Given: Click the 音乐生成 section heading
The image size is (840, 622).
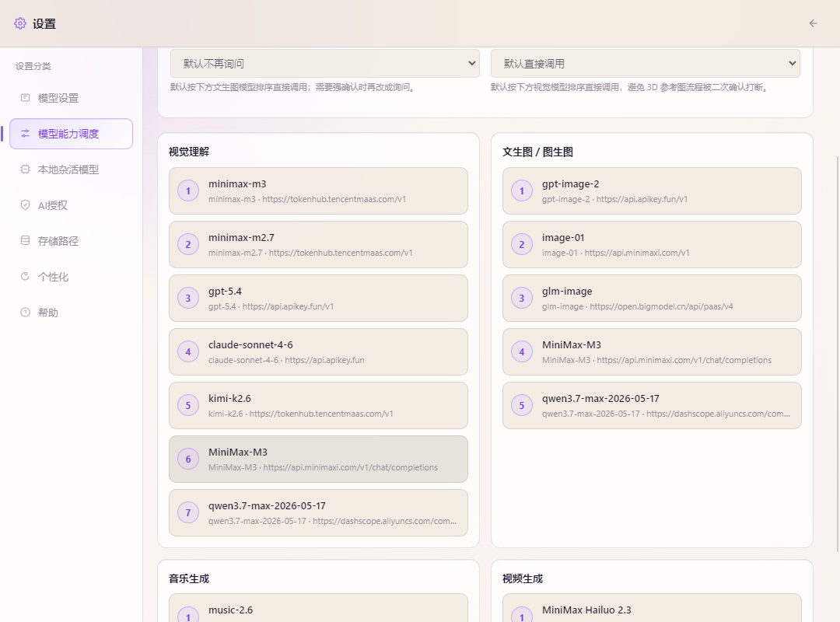Looking at the screenshot, I should [x=188, y=578].
